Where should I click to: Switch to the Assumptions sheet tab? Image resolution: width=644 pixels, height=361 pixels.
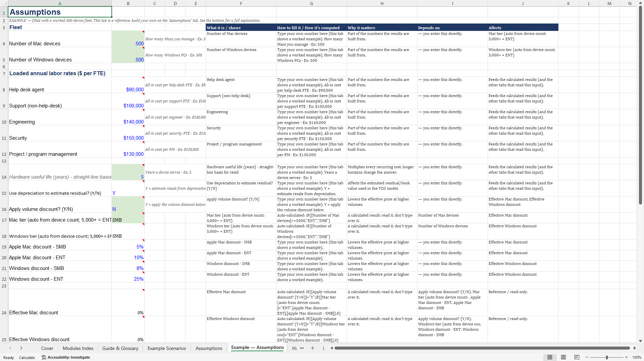[209, 348]
